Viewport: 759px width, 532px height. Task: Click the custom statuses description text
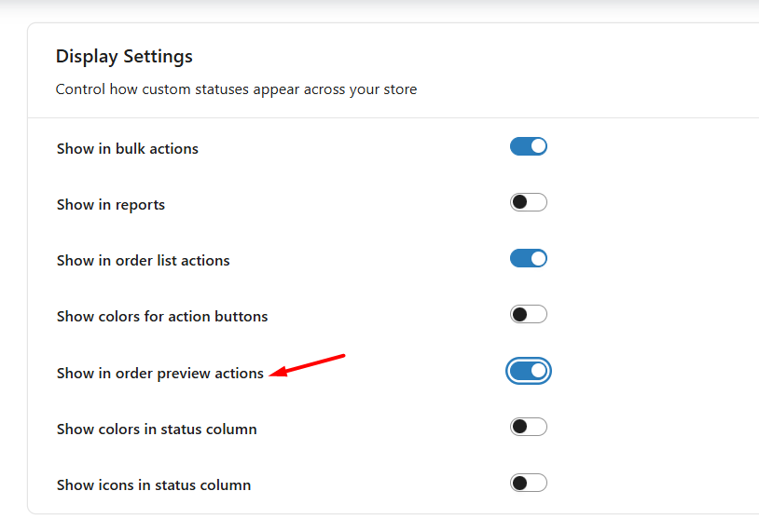point(236,90)
